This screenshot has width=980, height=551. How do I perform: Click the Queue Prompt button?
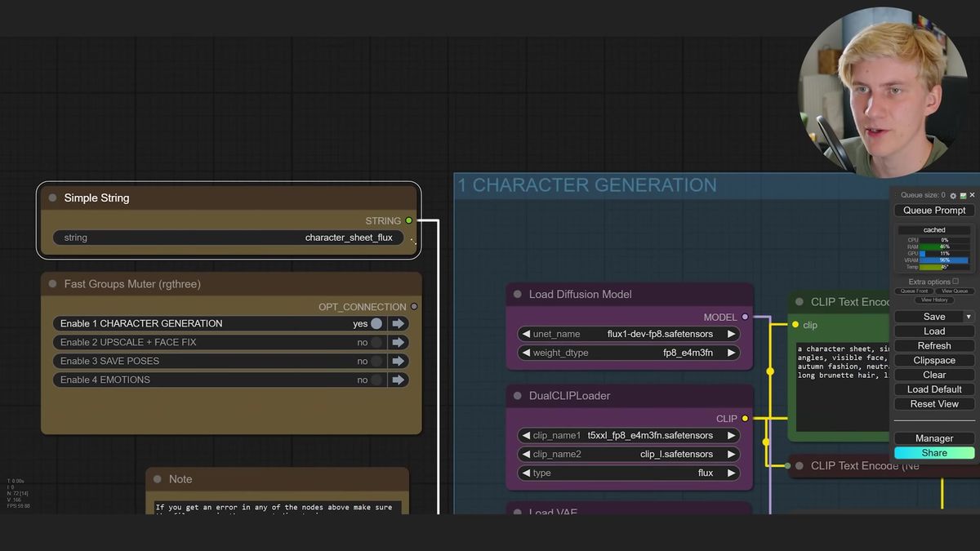(x=934, y=211)
